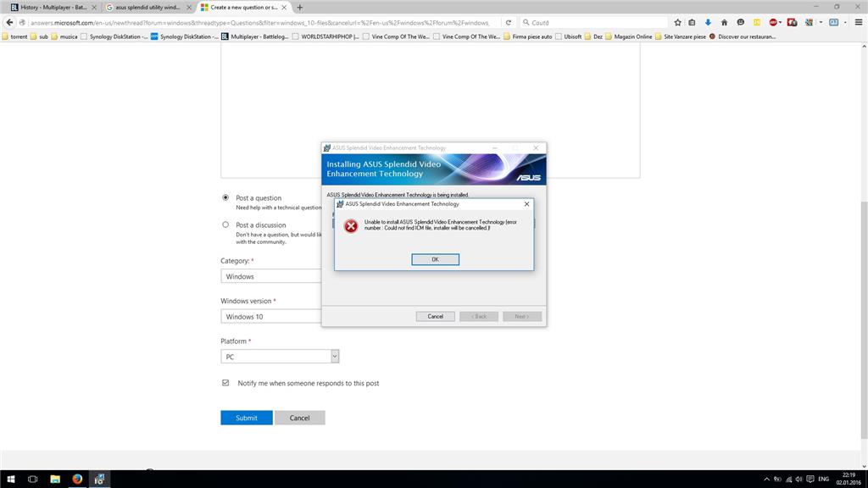868x488 pixels.
Task: Open Task View on the taskbar
Action: (x=33, y=480)
